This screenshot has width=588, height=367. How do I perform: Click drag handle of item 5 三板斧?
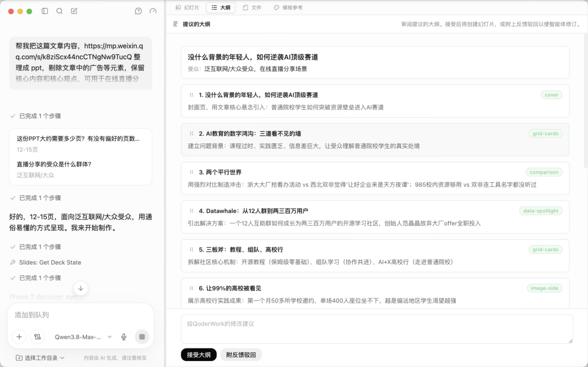(x=191, y=249)
